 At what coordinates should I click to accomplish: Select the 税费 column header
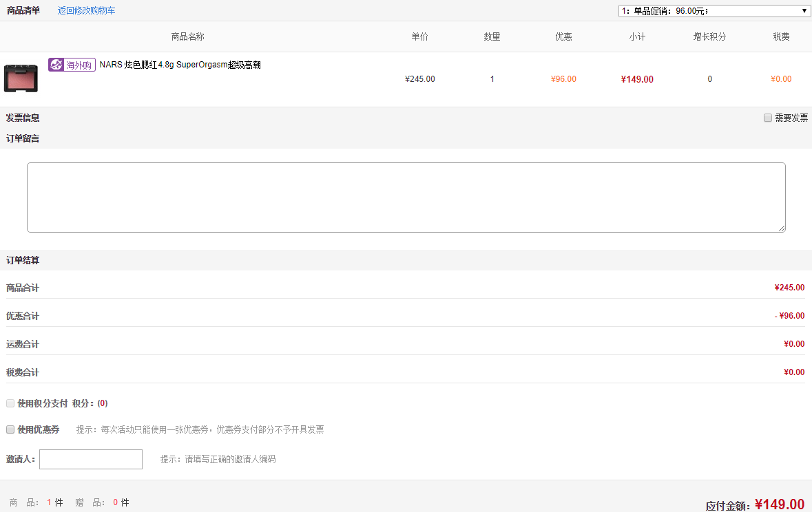782,36
